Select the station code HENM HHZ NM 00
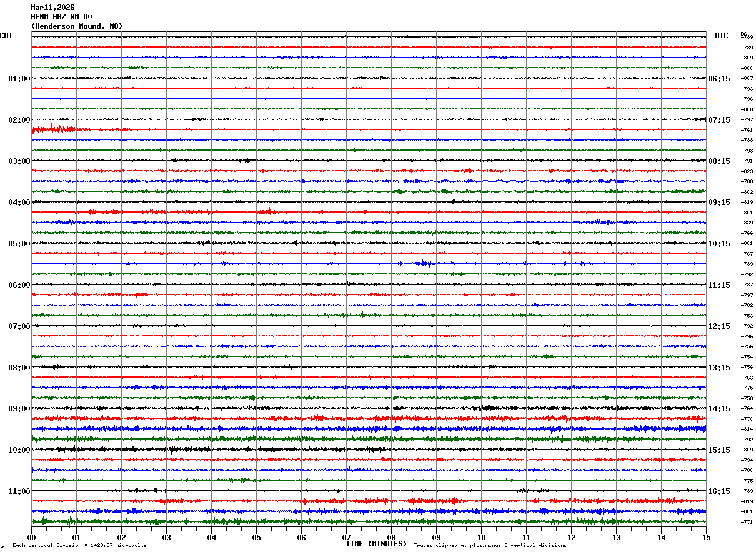The image size is (756, 554). coord(61,17)
